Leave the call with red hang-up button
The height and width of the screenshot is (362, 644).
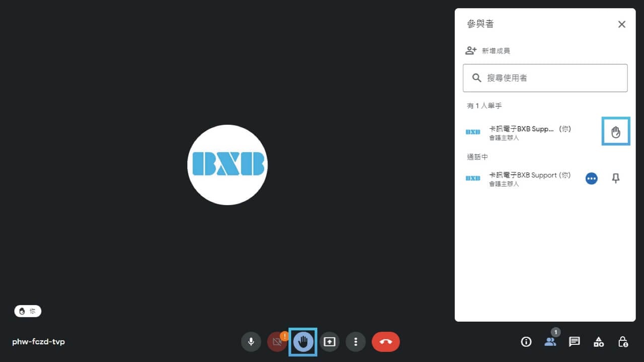coord(385,342)
